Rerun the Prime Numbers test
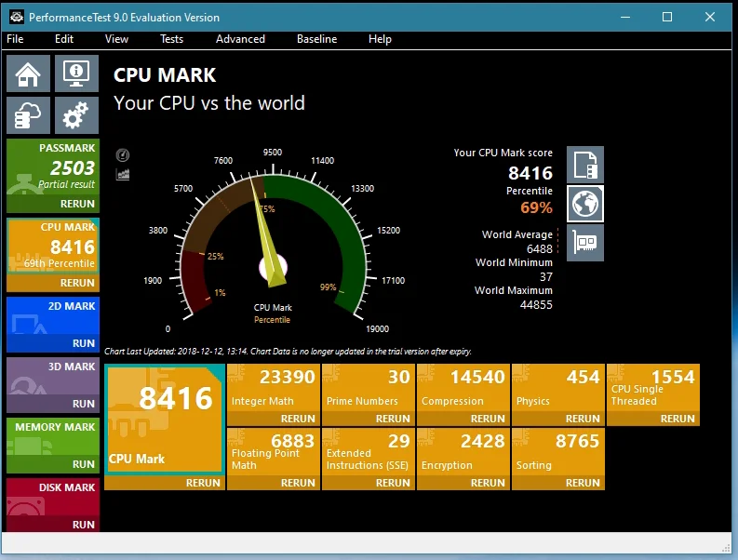The width and height of the screenshot is (738, 560). coord(369,419)
